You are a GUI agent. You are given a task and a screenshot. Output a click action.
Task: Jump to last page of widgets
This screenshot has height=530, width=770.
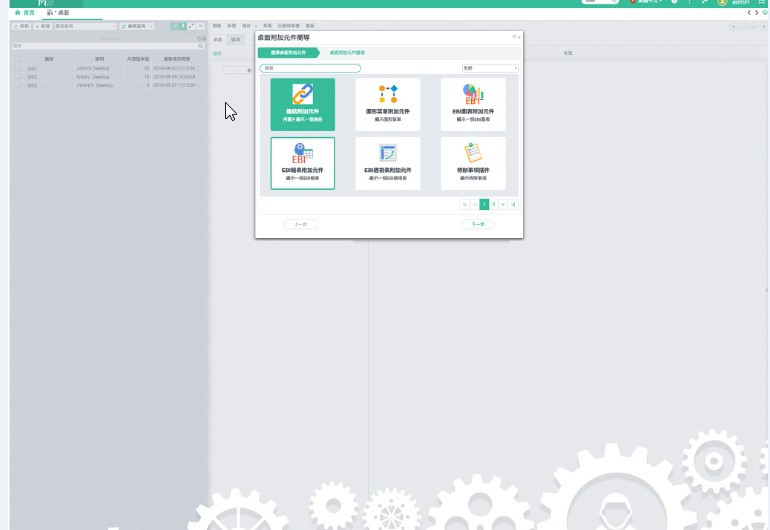click(x=513, y=204)
